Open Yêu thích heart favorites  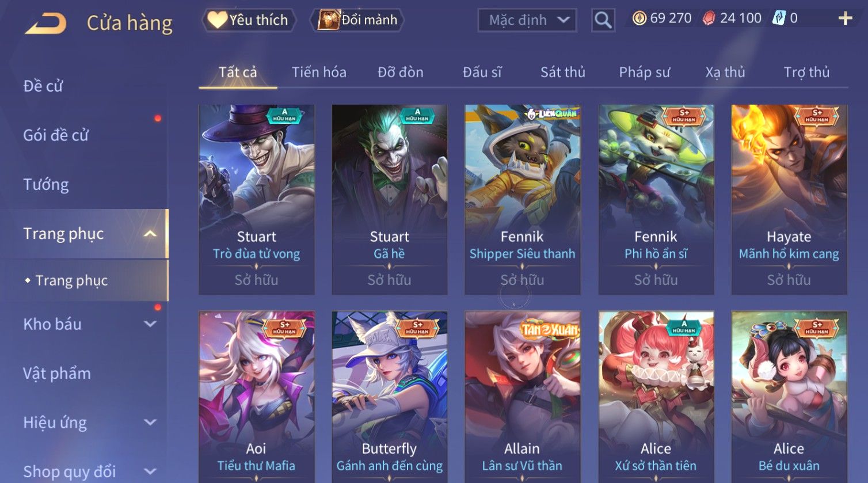pos(248,20)
